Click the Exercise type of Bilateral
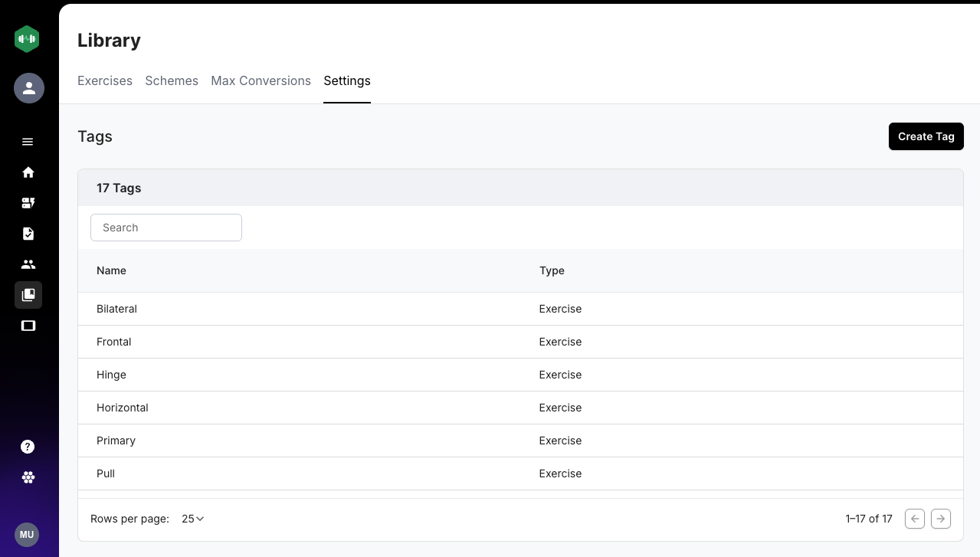 [x=560, y=309]
